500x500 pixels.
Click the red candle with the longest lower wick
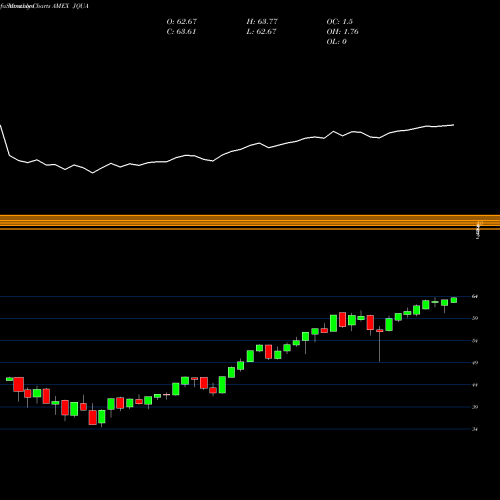pos(380,343)
